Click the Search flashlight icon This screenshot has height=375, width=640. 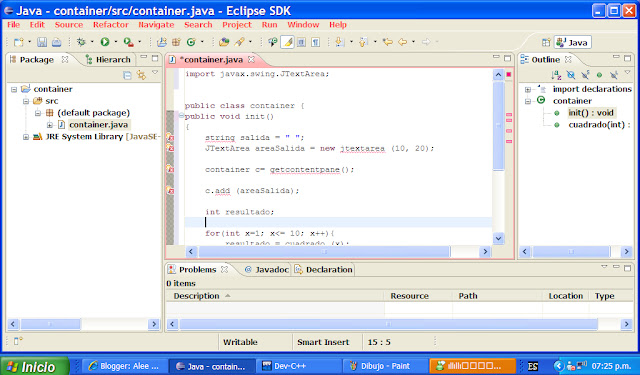(x=239, y=42)
